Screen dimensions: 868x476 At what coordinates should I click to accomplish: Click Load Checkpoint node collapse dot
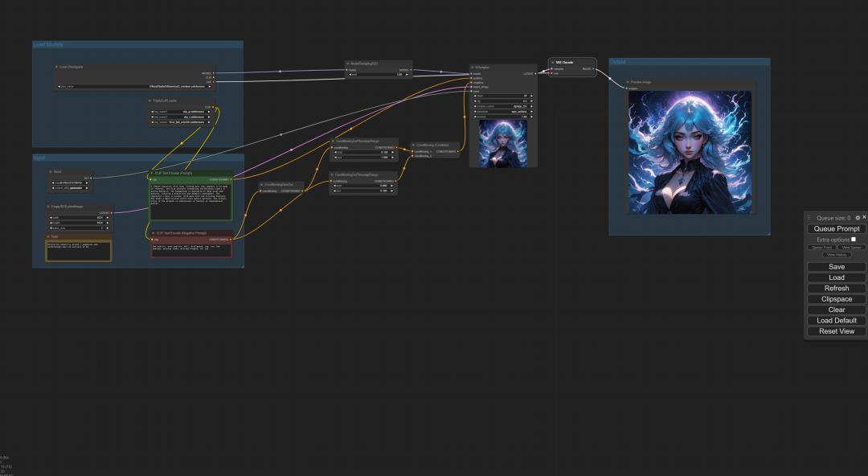coord(56,67)
